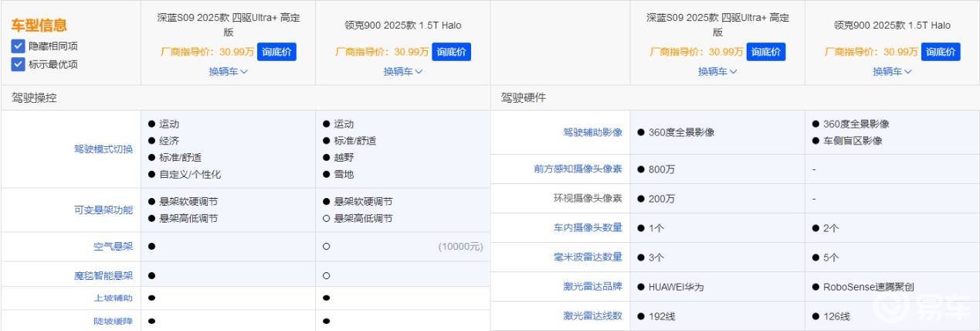Click the 车型信息 heading

point(39,26)
